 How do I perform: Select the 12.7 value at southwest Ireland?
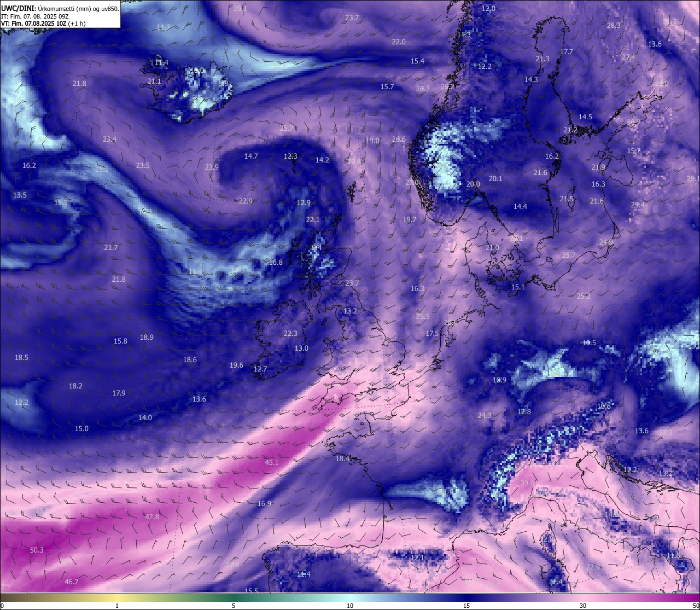(x=260, y=369)
